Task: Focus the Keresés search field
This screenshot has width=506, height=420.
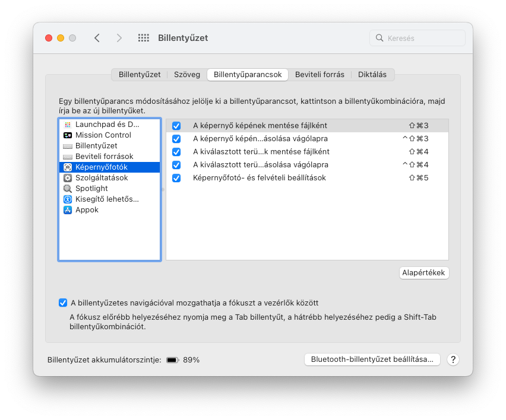Action: (x=418, y=38)
